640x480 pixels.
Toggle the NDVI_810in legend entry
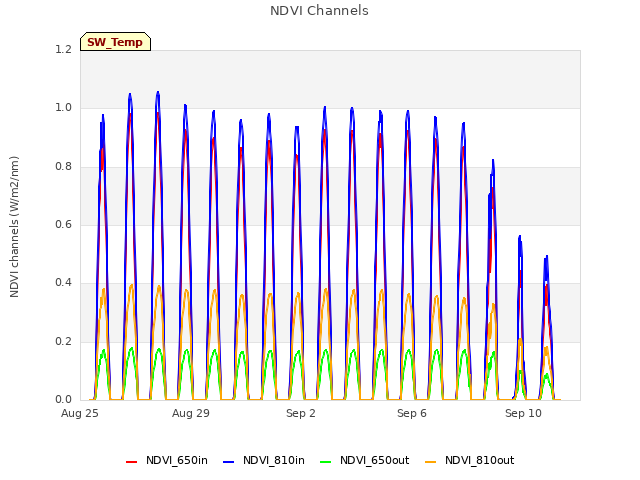point(264,461)
